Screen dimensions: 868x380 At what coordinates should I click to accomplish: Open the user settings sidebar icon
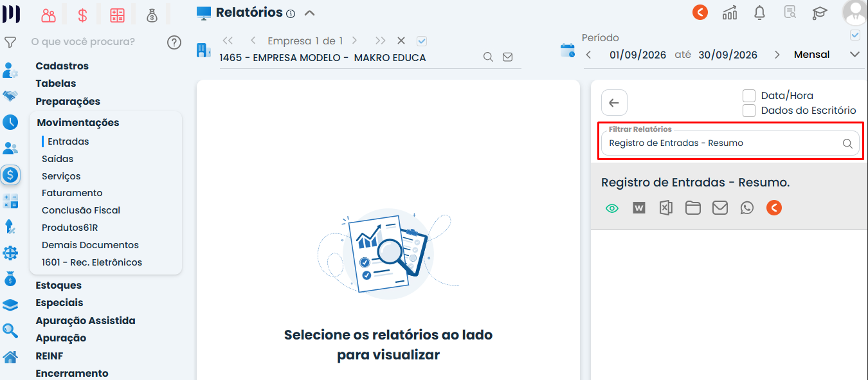(x=10, y=70)
